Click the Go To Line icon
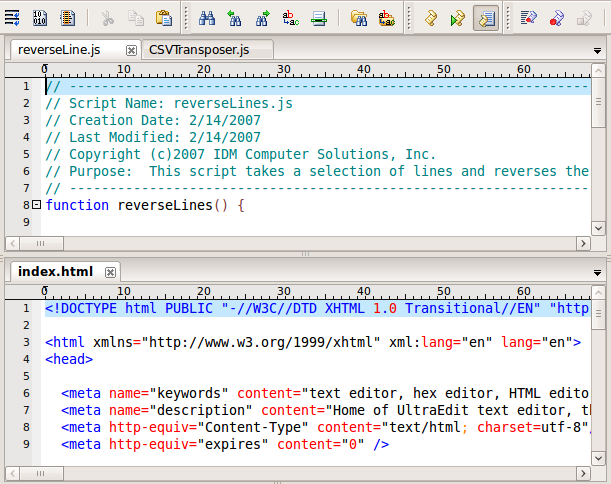Viewport: 611px width, 484px height. (319, 18)
